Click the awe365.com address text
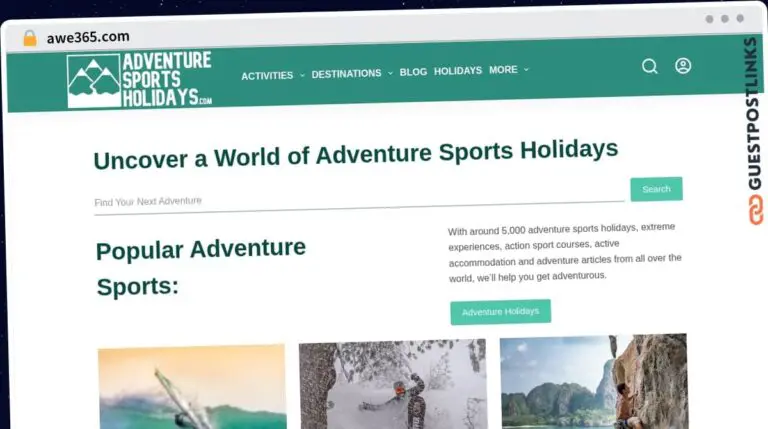Viewport: 768px width, 429px height. [88, 37]
